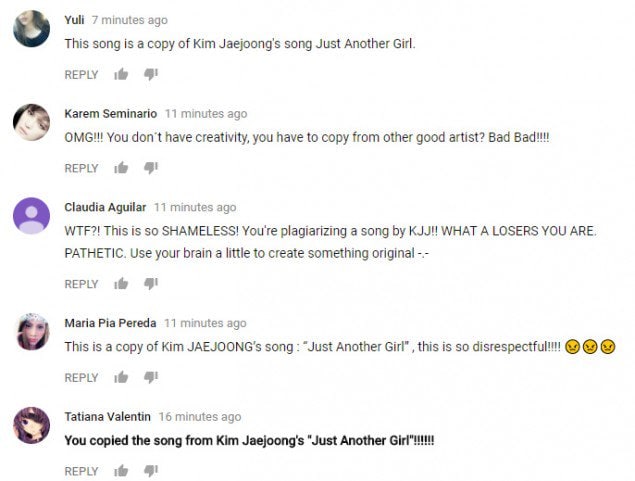
Task: Dislike Tatiana Valentin's comment
Action: tap(151, 471)
